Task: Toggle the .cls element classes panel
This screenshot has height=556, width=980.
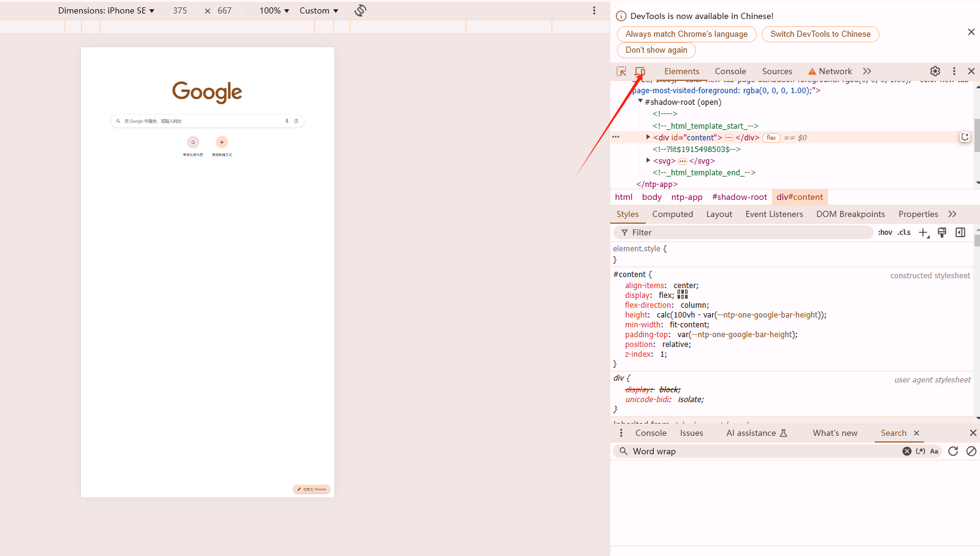Action: pos(904,232)
